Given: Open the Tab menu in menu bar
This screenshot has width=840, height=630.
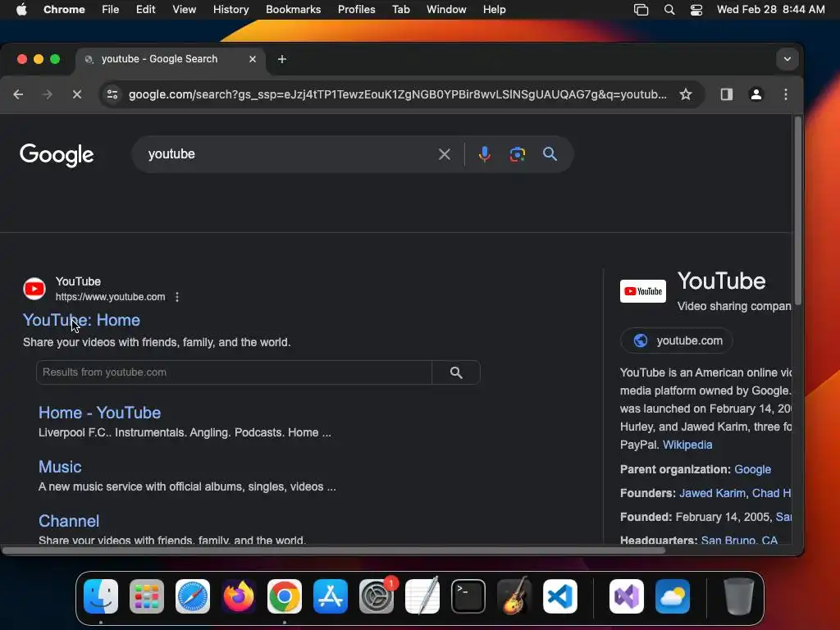Looking at the screenshot, I should point(400,9).
